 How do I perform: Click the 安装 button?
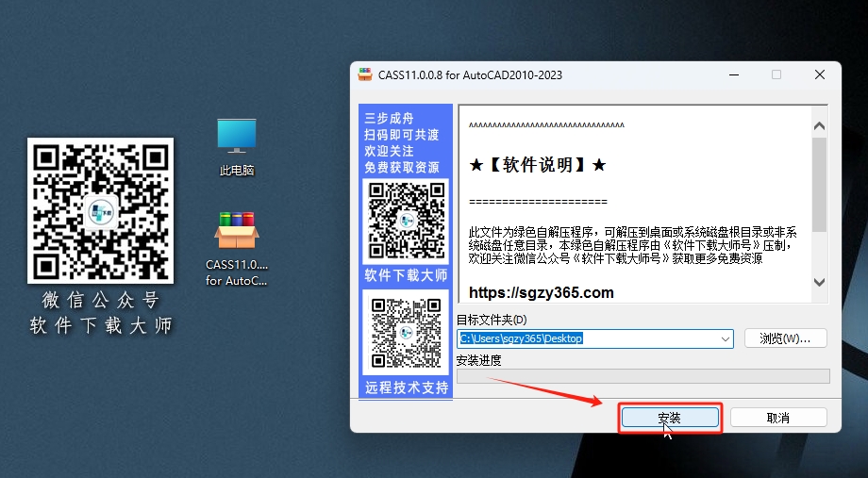[670, 418]
